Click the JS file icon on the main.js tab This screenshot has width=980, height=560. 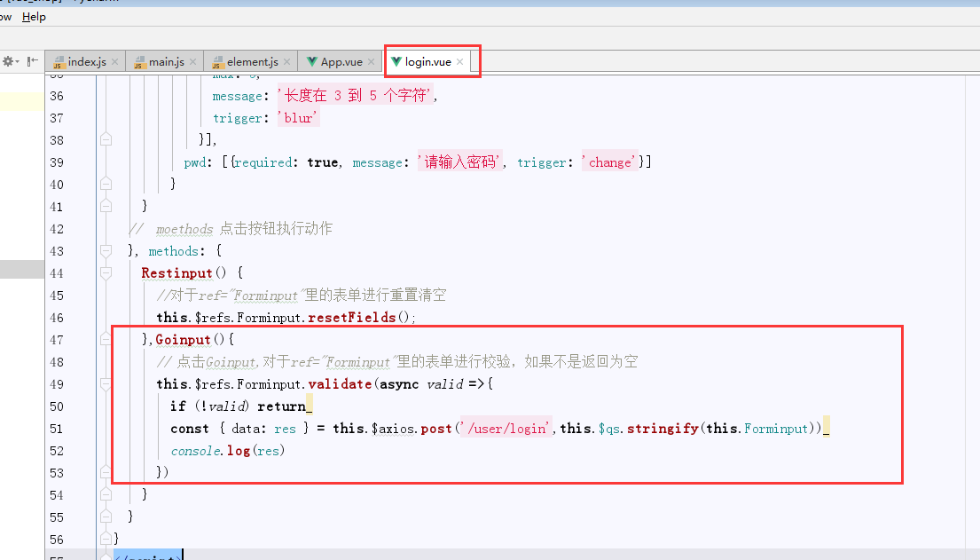click(x=140, y=62)
